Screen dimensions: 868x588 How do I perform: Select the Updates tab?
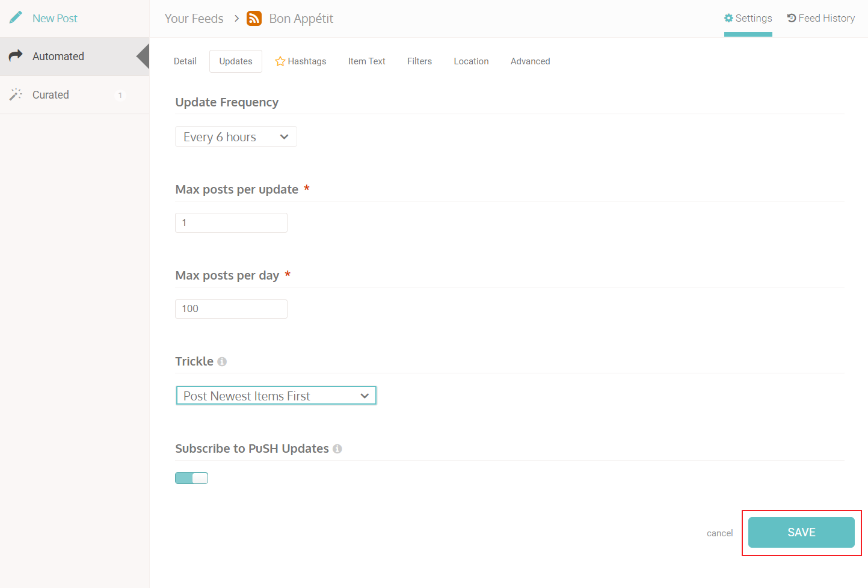(x=236, y=61)
